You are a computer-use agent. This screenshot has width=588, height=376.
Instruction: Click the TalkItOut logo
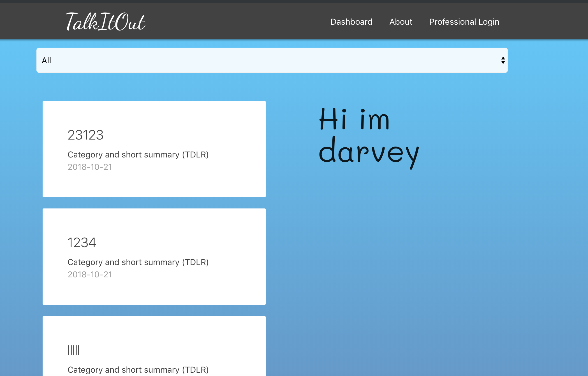click(105, 22)
